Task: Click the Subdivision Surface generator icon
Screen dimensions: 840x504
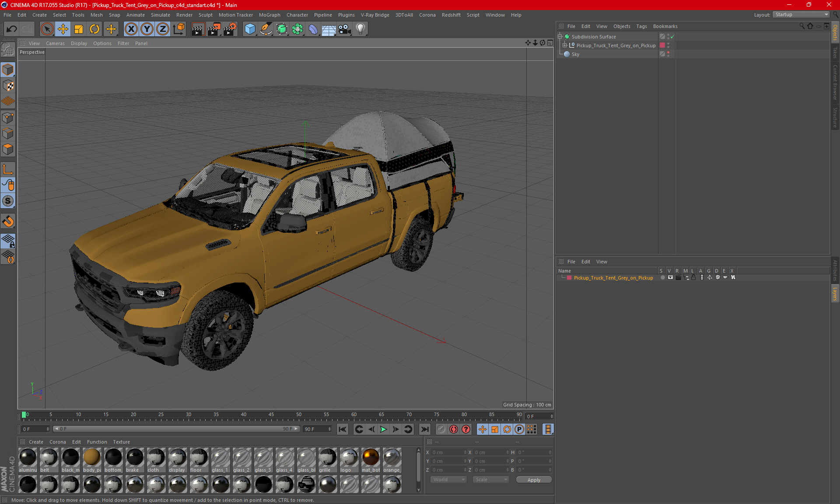Action: pos(282,29)
